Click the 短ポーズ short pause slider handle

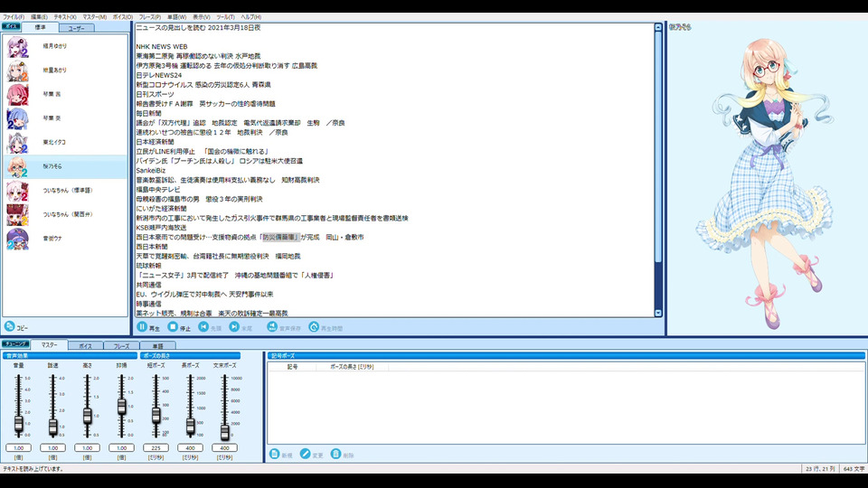pos(156,415)
